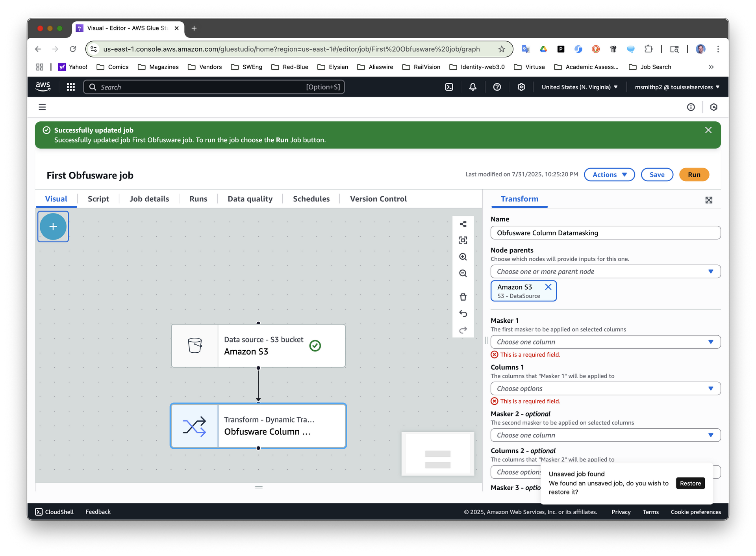The height and width of the screenshot is (556, 756).
Task: Delete the selected node with the trash icon
Action: pos(463,297)
